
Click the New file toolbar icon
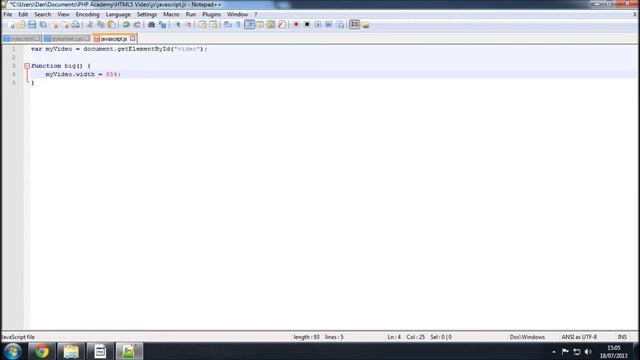11,25
